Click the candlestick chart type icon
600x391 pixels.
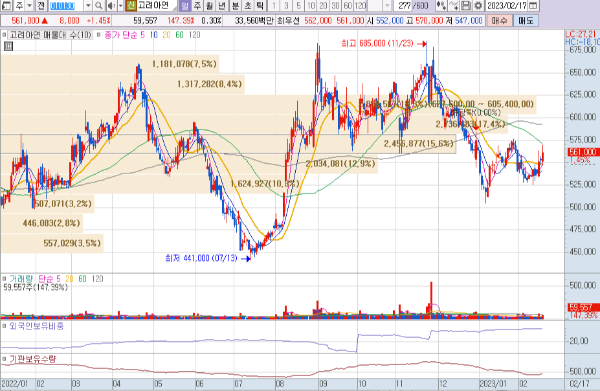(x=441, y=6)
